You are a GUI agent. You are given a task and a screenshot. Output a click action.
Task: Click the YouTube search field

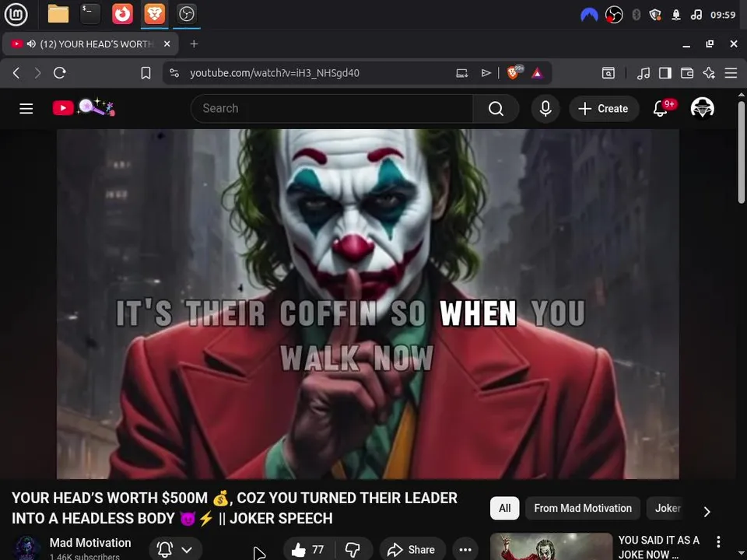331,109
